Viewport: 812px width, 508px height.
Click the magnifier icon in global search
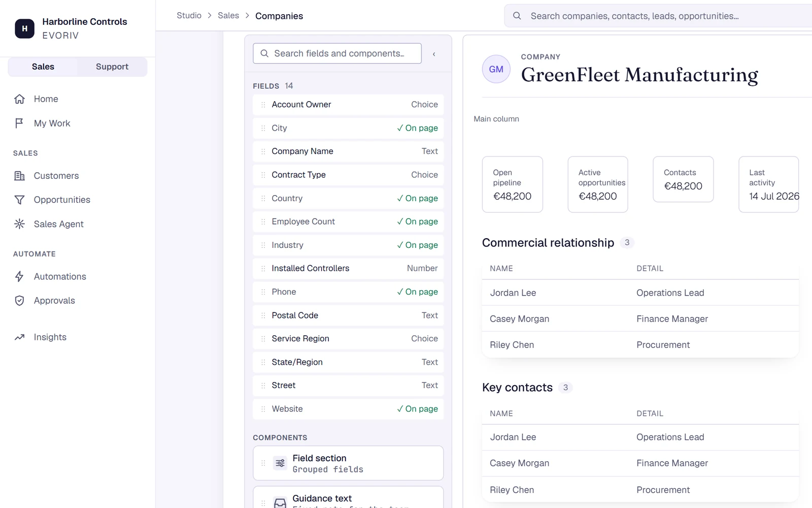[517, 16]
